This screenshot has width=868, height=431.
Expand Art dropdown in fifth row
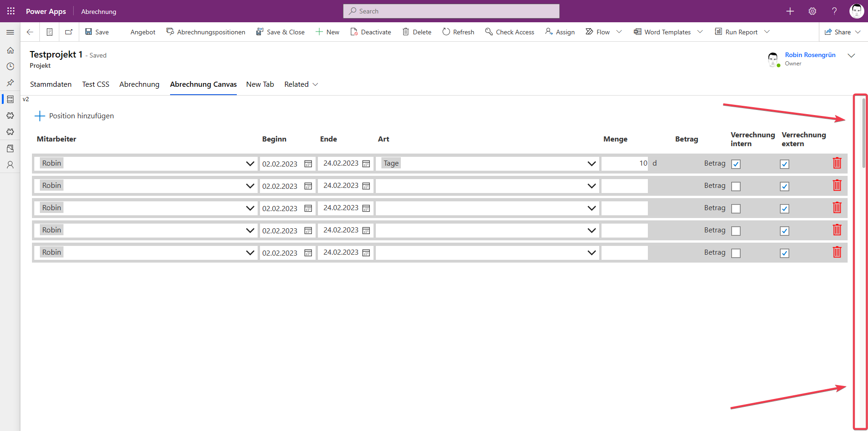[592, 253]
